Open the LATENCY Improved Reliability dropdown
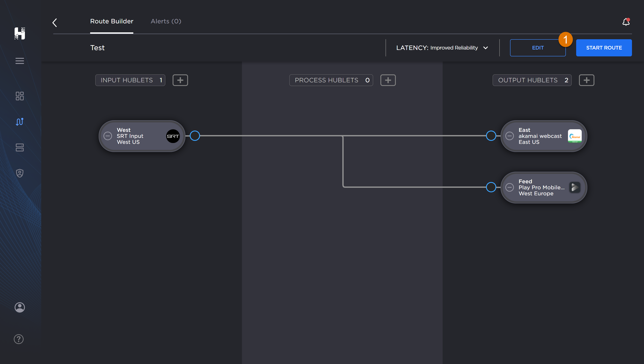The height and width of the screenshot is (364, 644). coord(486,48)
